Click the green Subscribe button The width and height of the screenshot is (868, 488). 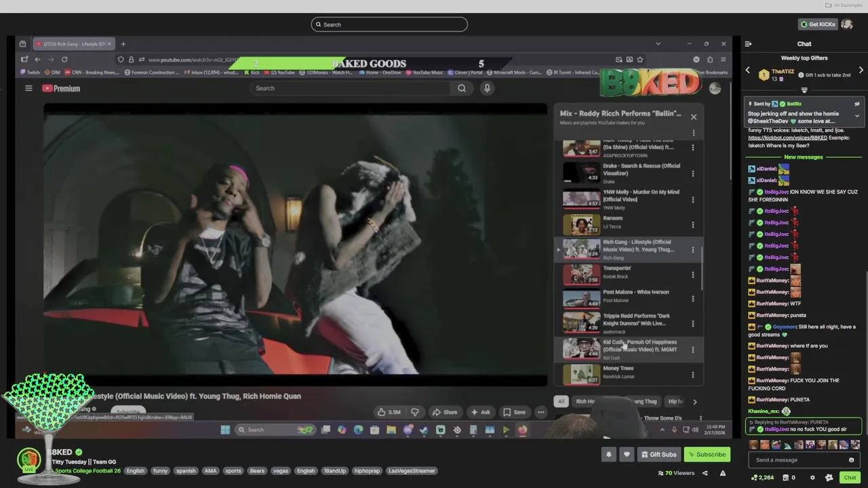[x=707, y=454]
